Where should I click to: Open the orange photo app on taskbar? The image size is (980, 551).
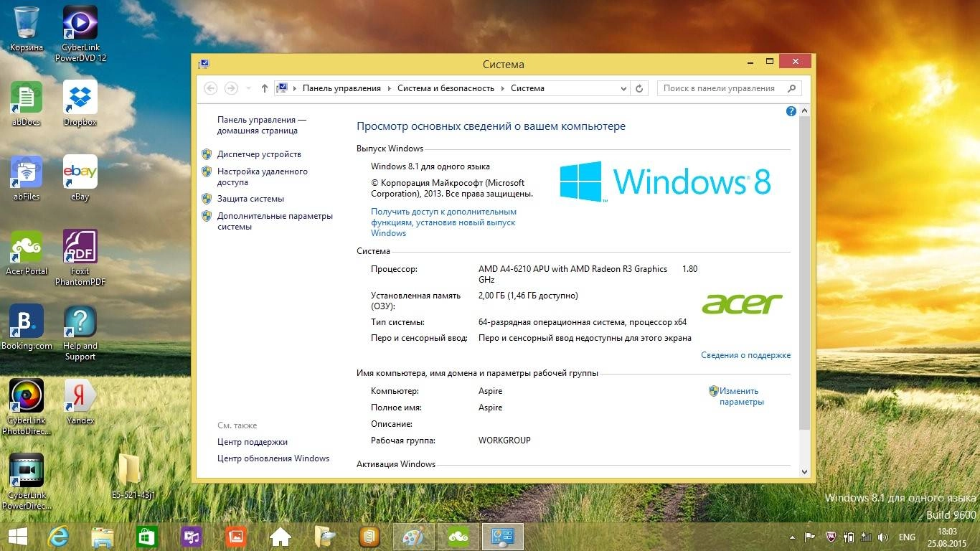(x=236, y=537)
